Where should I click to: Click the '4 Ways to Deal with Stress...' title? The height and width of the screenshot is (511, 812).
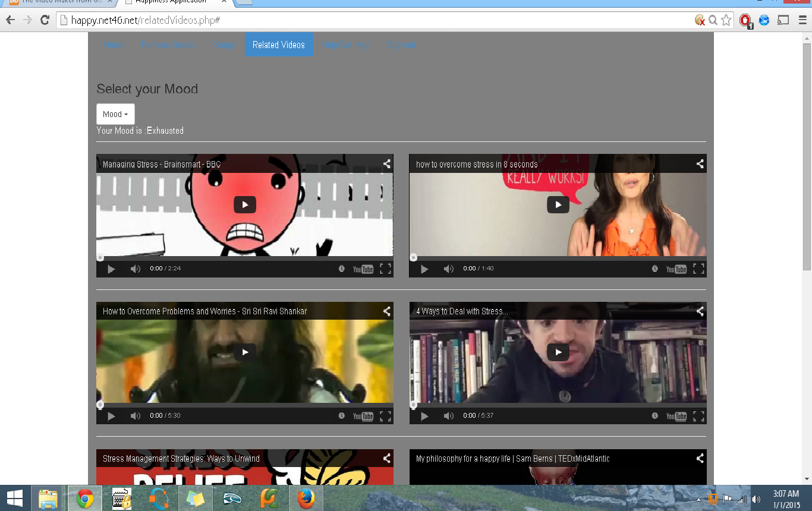(462, 311)
